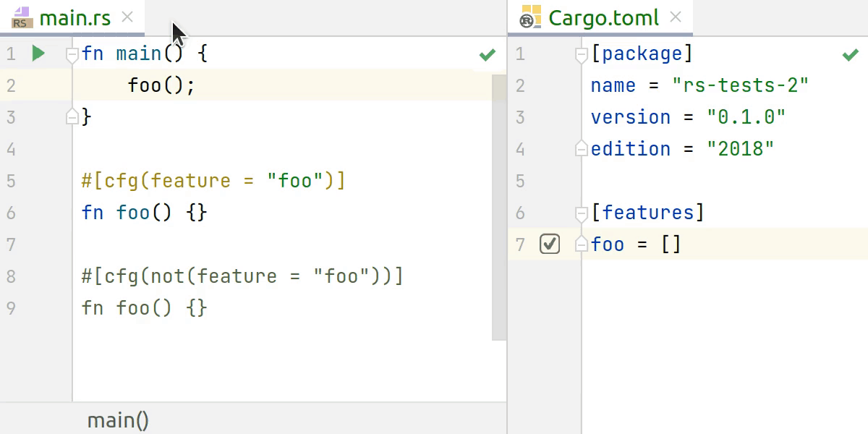The image size is (868, 434).
Task: Place cursor in cfg(feature = "foo") attribute
Action: 213,181
